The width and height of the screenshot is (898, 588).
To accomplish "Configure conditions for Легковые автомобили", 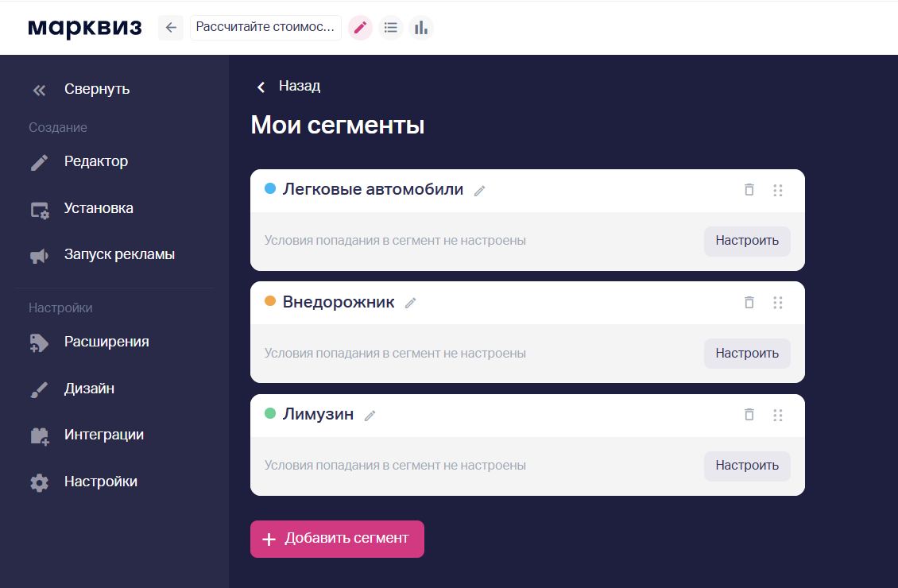I will (x=747, y=241).
